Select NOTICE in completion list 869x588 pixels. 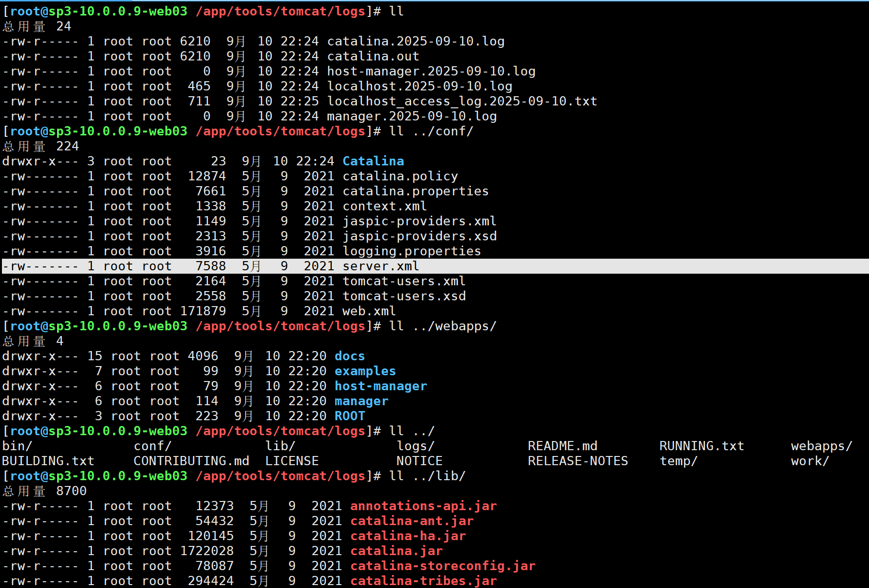pos(420,461)
